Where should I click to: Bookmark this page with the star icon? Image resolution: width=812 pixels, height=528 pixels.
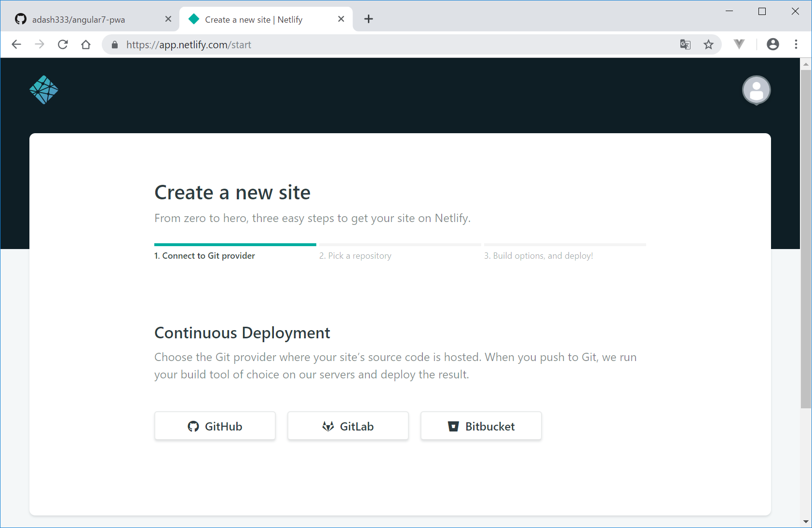708,44
